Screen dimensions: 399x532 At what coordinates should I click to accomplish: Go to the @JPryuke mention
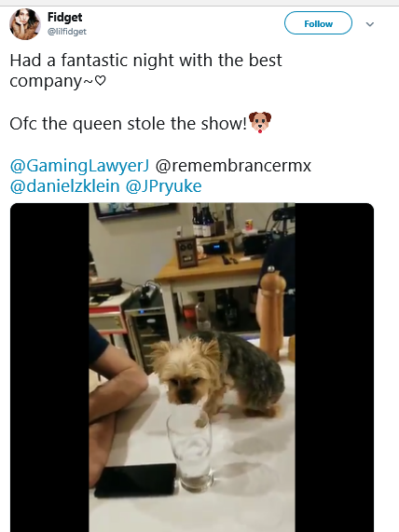164,186
